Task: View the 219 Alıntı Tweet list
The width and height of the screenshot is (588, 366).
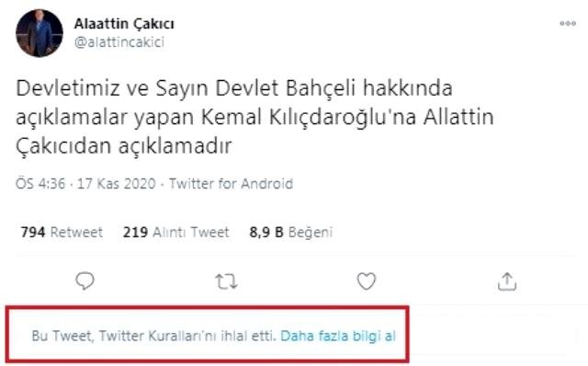Action: pos(175,232)
